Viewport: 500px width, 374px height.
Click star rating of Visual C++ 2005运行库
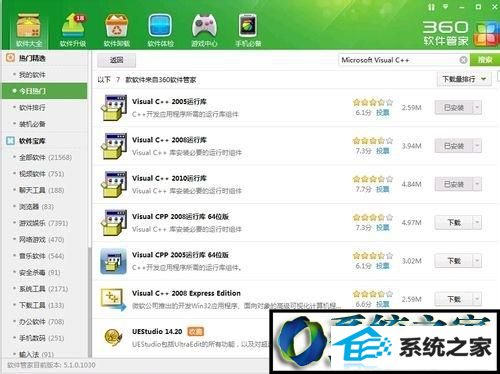[x=373, y=102]
